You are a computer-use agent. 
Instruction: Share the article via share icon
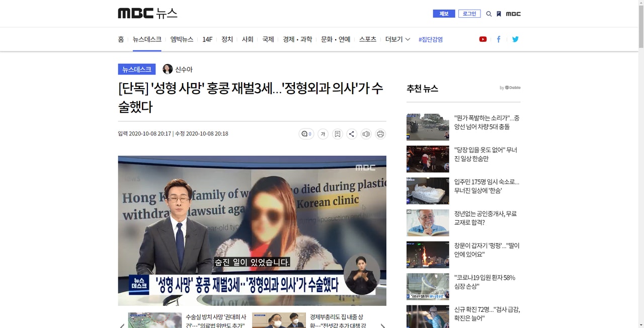[352, 134]
